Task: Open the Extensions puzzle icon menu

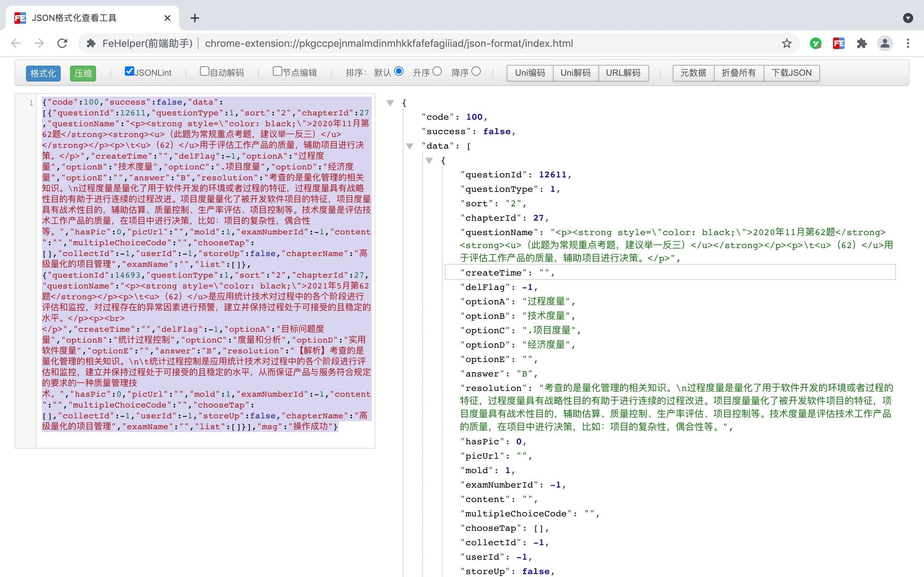Action: [862, 44]
